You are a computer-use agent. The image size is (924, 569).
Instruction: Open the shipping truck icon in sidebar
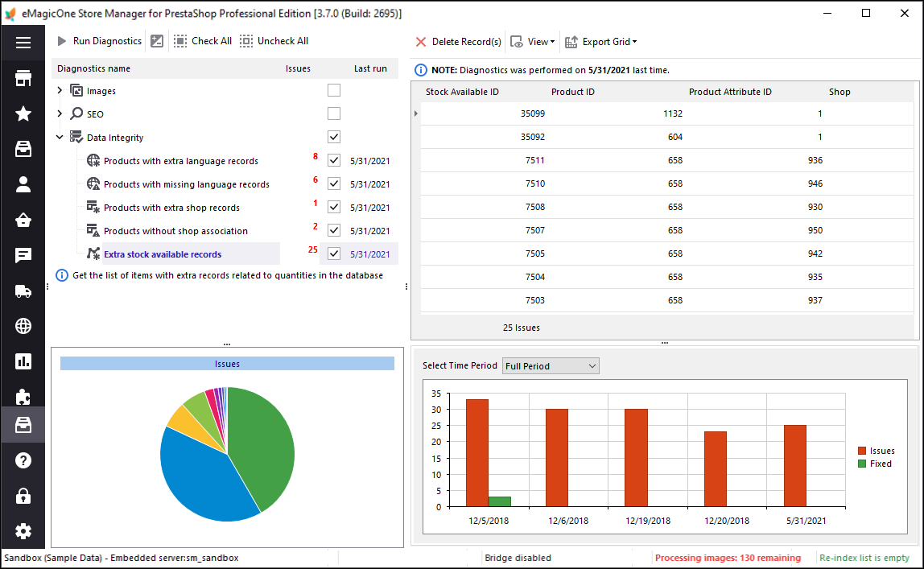[23, 291]
